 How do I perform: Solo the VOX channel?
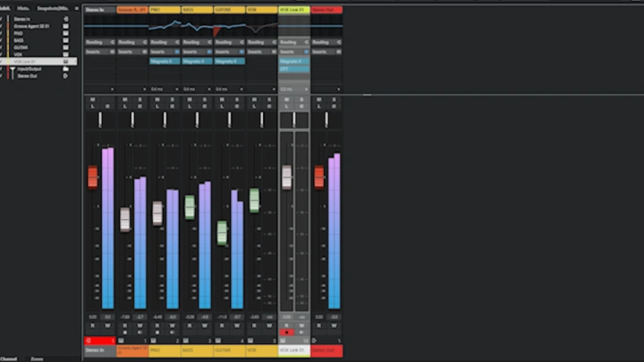tap(269, 100)
